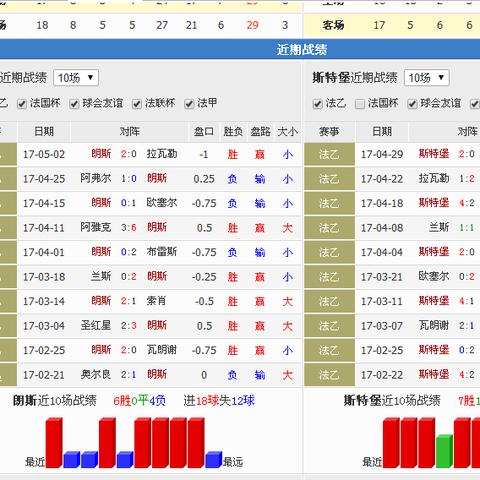The height and width of the screenshot is (480, 480).
Task: Open 布雷斯 team in 17-04-01 match
Action: point(162,252)
